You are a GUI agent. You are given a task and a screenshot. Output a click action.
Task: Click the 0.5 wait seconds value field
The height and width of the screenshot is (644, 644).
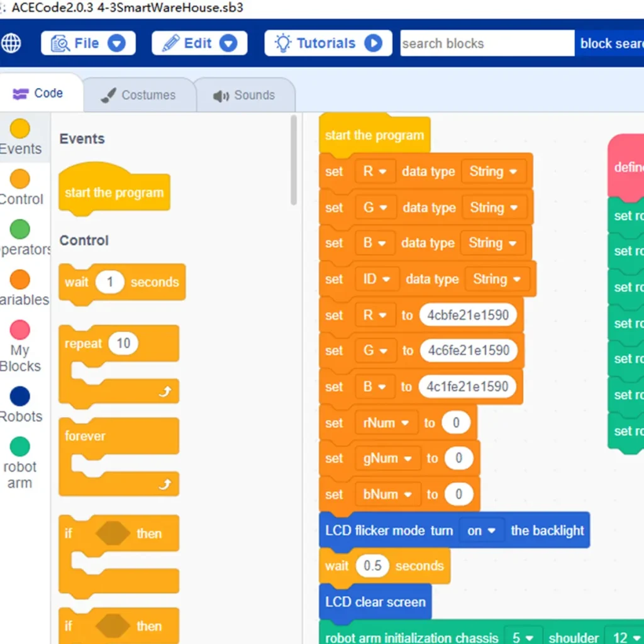click(372, 565)
